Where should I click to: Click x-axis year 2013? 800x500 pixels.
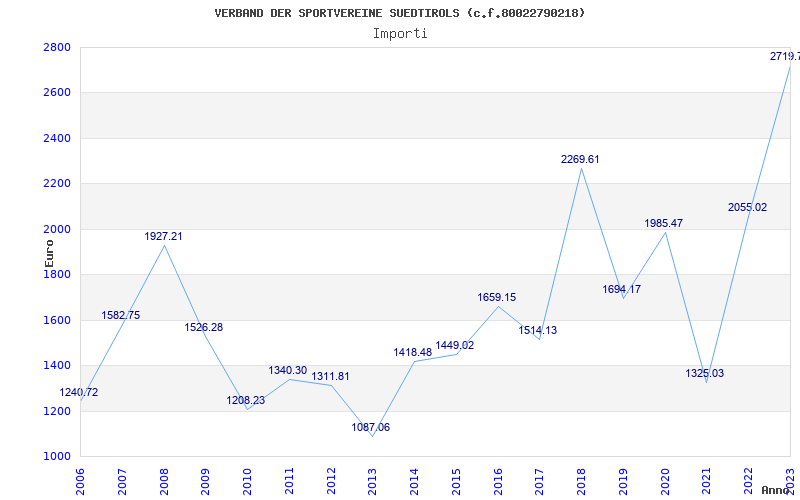pyautogui.click(x=372, y=481)
